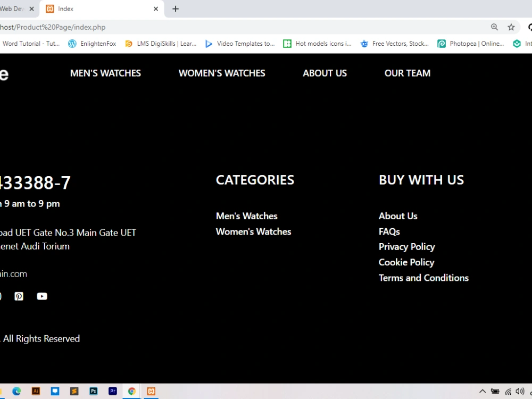The width and height of the screenshot is (532, 399).
Task: Open the LMS DigiSkills bookmark
Action: (161, 44)
